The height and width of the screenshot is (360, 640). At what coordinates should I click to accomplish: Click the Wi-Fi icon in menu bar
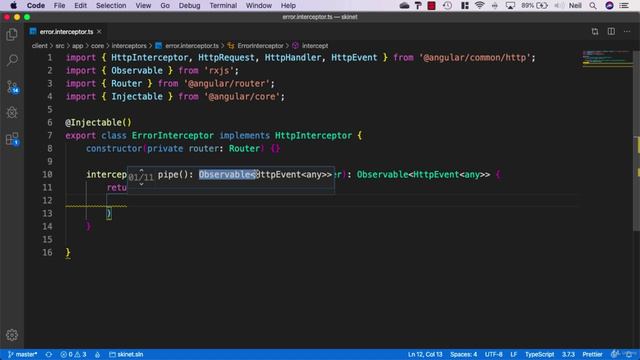tap(480, 5)
